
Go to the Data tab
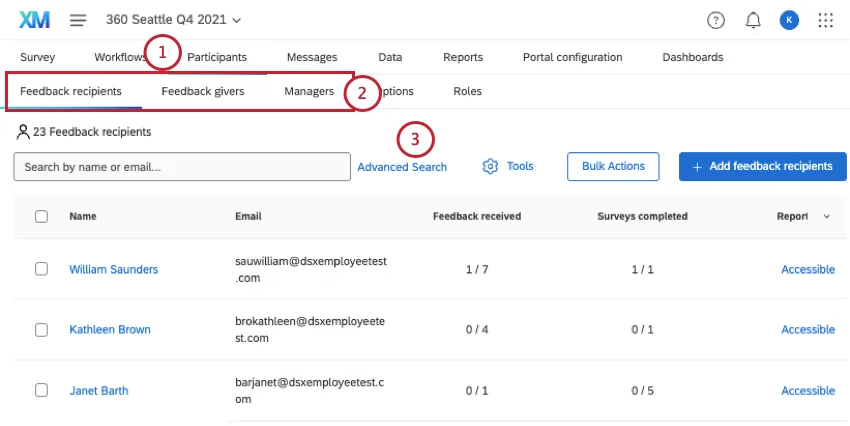pyautogui.click(x=390, y=57)
